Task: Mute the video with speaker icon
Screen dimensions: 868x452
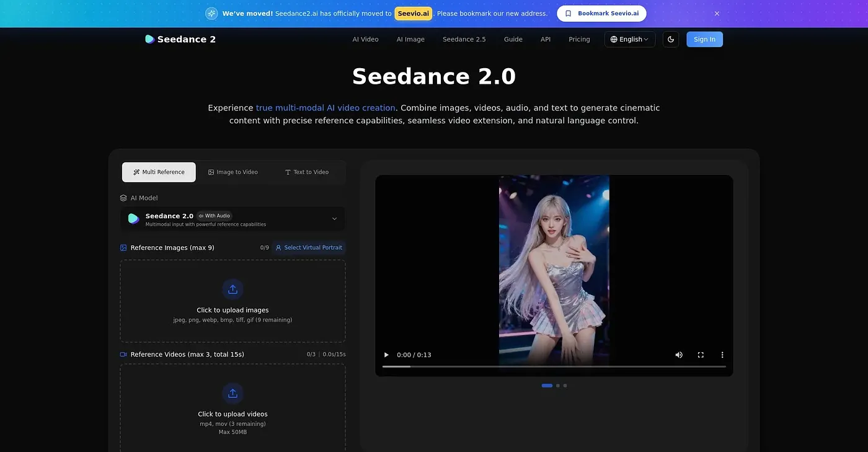Action: pyautogui.click(x=679, y=355)
